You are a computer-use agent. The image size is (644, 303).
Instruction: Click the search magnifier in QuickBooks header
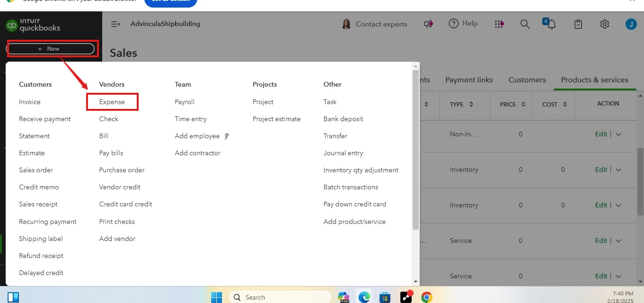525,24
